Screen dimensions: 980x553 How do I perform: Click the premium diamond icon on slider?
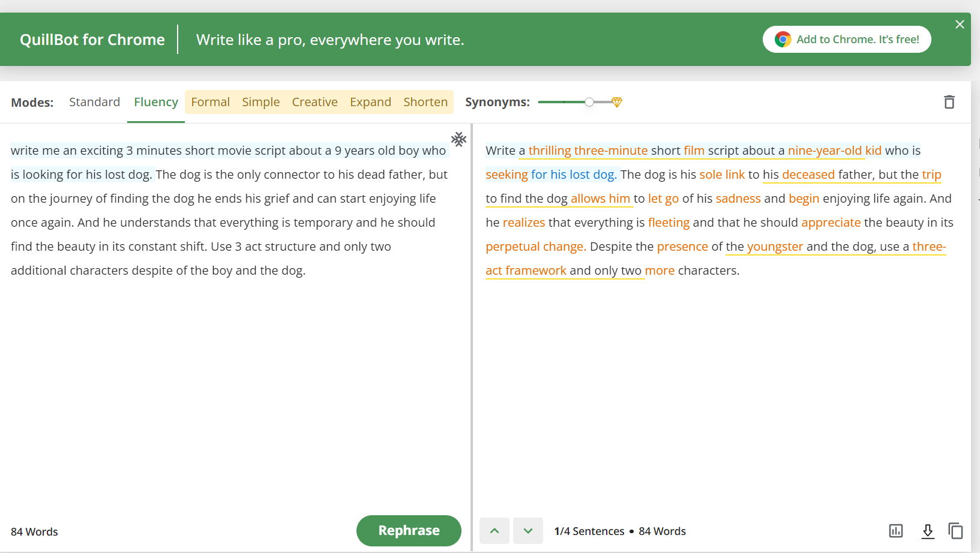coord(617,102)
